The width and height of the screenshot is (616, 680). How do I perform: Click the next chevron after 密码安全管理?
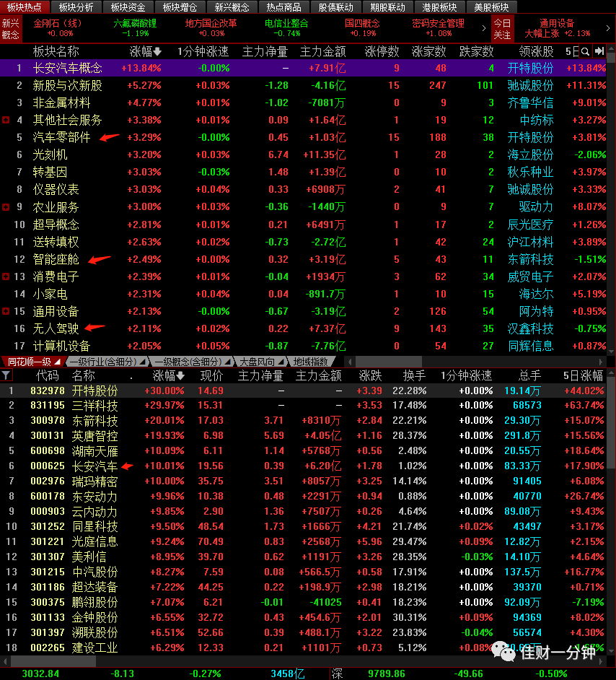pyautogui.click(x=484, y=28)
